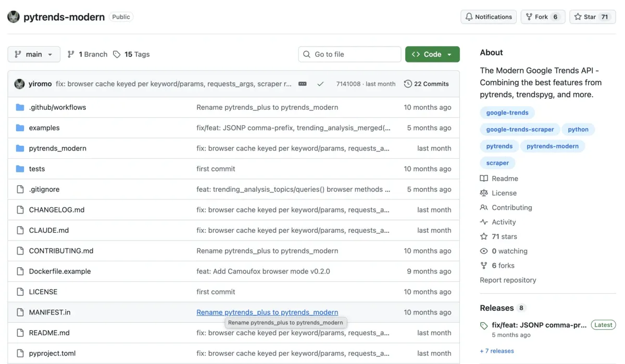Click the book icon beside Readme
Image resolution: width=625 pixels, height=364 pixels.
(484, 179)
